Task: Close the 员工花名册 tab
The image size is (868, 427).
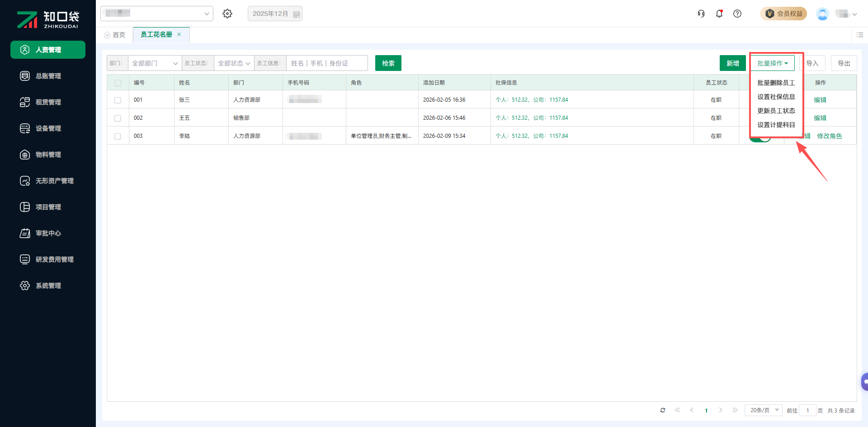Action: click(x=179, y=34)
